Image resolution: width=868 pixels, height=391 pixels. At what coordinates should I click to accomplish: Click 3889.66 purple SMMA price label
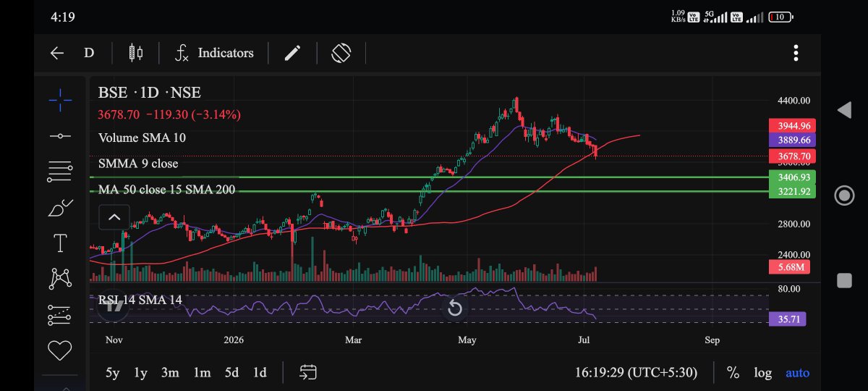coord(792,140)
